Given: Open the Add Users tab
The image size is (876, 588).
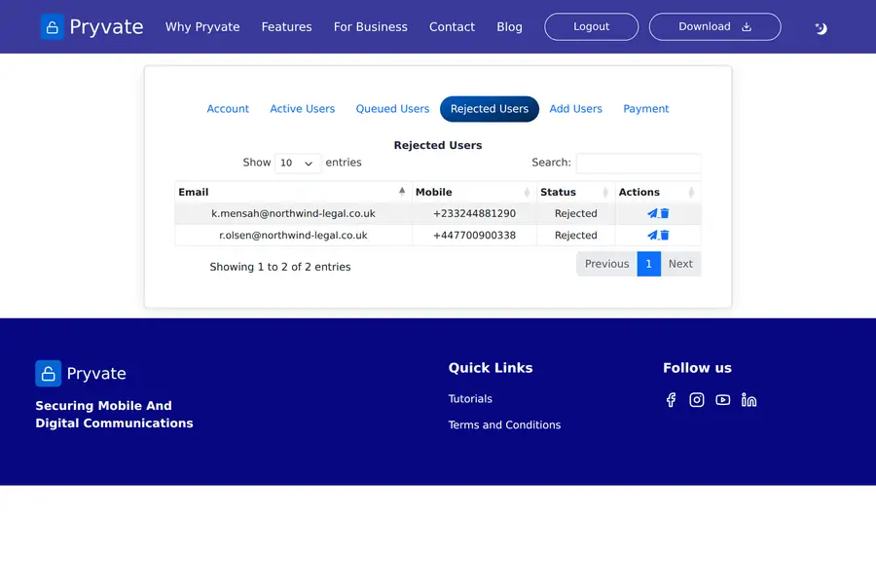Looking at the screenshot, I should point(575,109).
